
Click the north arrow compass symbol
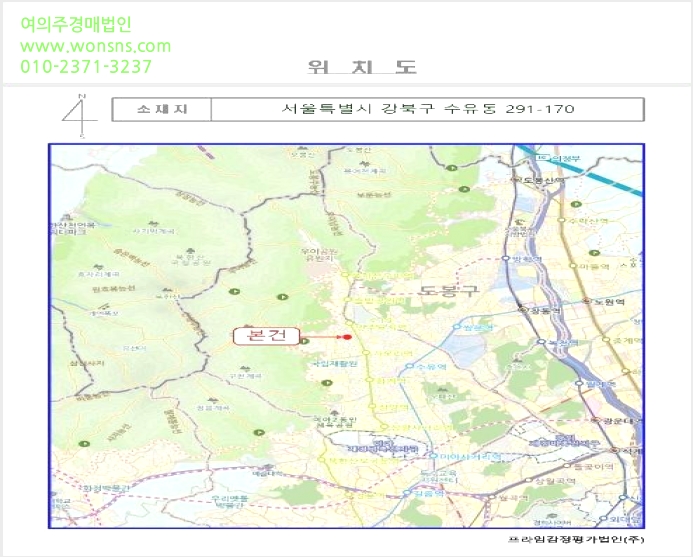click(79, 116)
